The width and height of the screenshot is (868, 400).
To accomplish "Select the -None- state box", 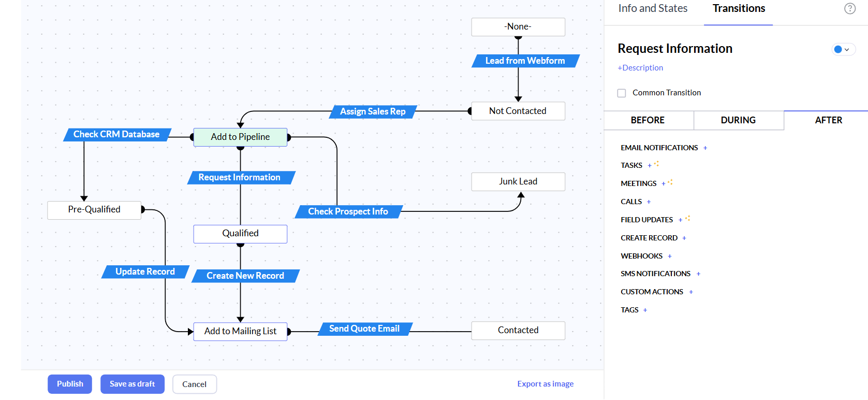I will pos(518,27).
